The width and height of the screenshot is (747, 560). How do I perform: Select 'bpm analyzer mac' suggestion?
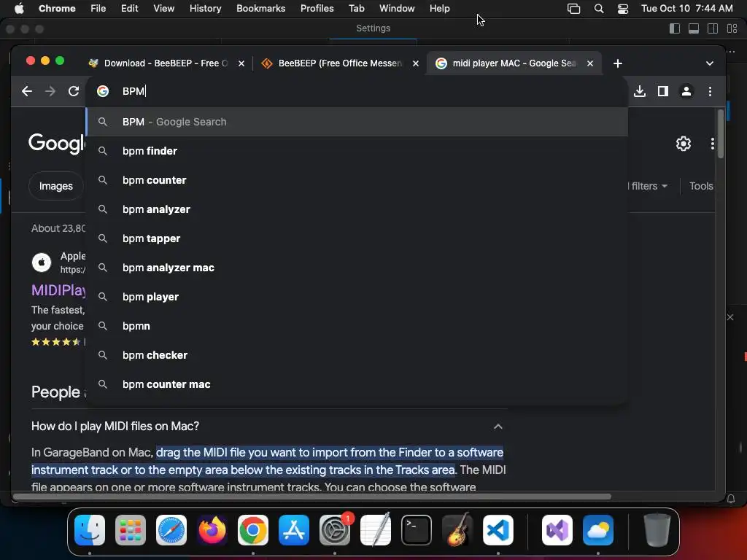pyautogui.click(x=357, y=268)
